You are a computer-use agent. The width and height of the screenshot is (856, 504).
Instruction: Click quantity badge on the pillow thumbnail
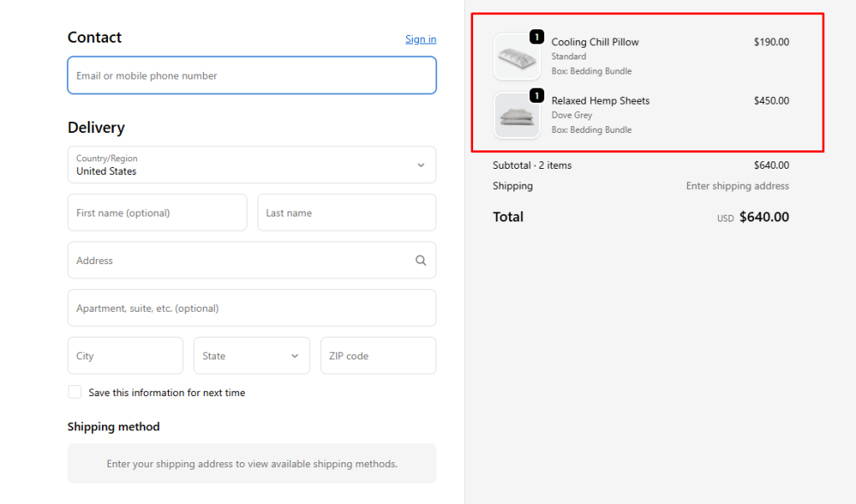pos(537,37)
